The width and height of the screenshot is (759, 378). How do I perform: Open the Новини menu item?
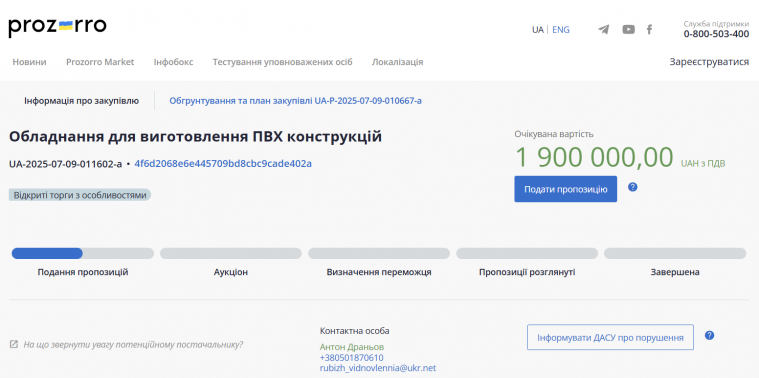point(30,62)
